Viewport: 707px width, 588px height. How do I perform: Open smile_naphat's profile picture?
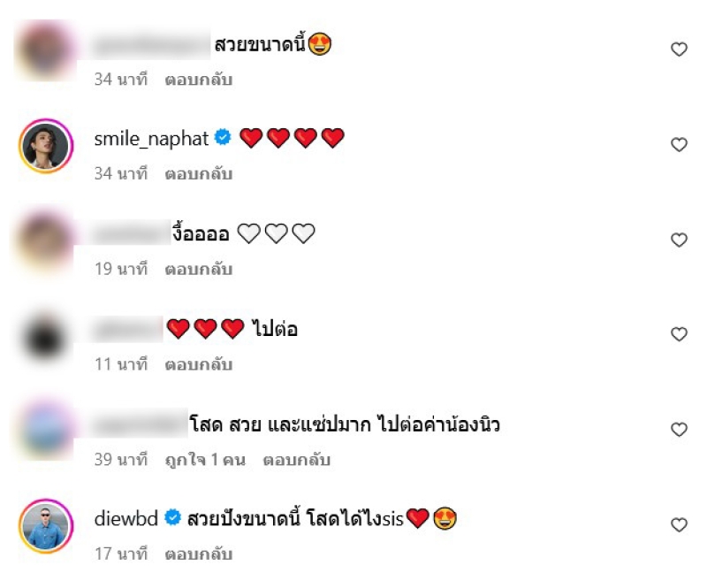coord(46,146)
